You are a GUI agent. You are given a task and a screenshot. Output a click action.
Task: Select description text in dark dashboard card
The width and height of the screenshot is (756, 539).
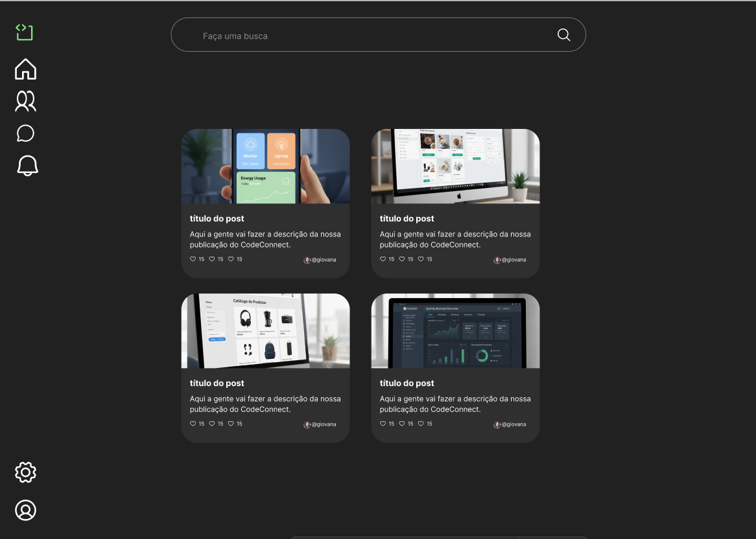(455, 404)
